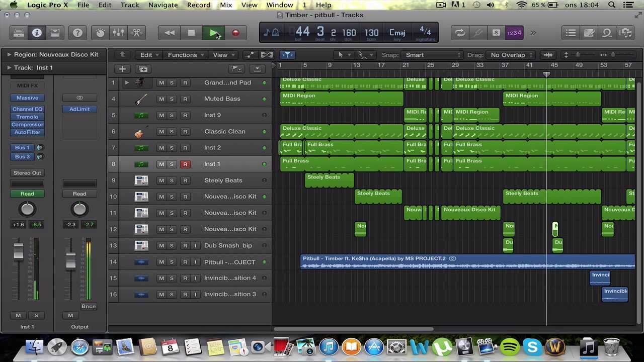The width and height of the screenshot is (644, 362).
Task: Start recording with the Record button
Action: (x=235, y=33)
